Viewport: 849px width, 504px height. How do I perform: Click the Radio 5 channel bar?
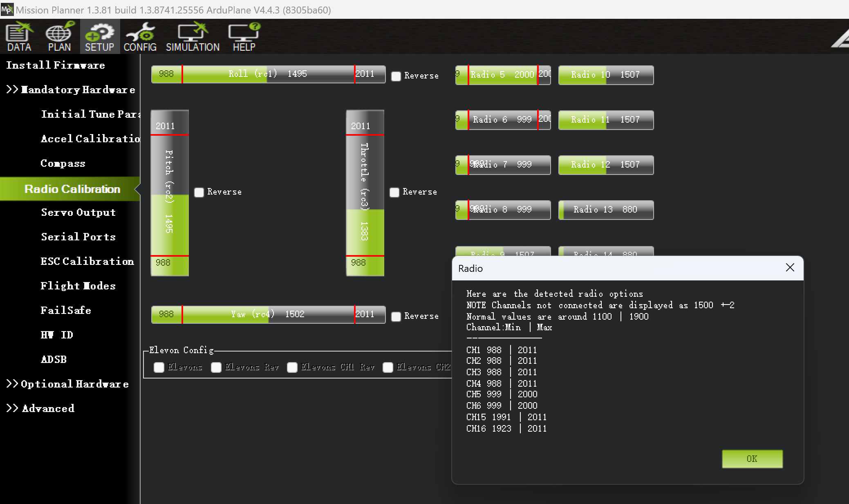(x=503, y=75)
